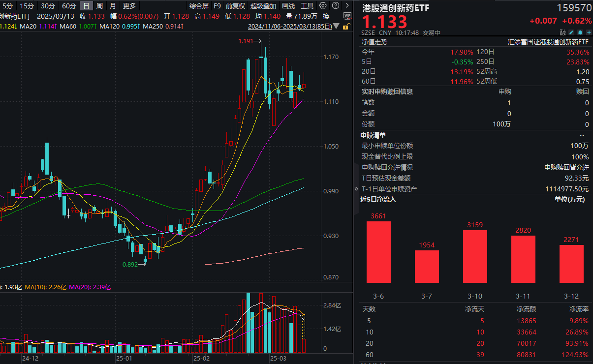Click the 3-11 net inflow bar
Screen dimensions: 593x364
click(x=523, y=259)
